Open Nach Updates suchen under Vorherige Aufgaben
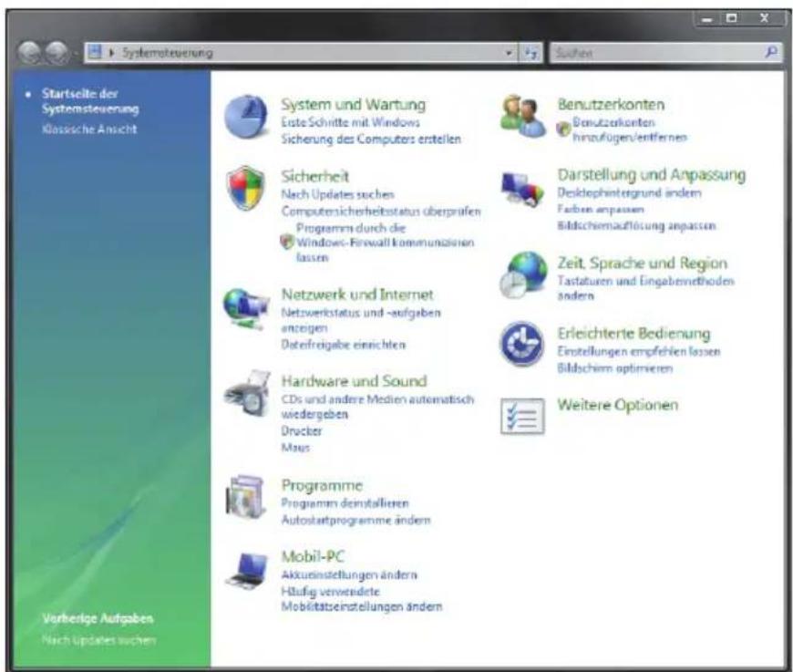The height and width of the screenshot is (672, 793). click(98, 640)
